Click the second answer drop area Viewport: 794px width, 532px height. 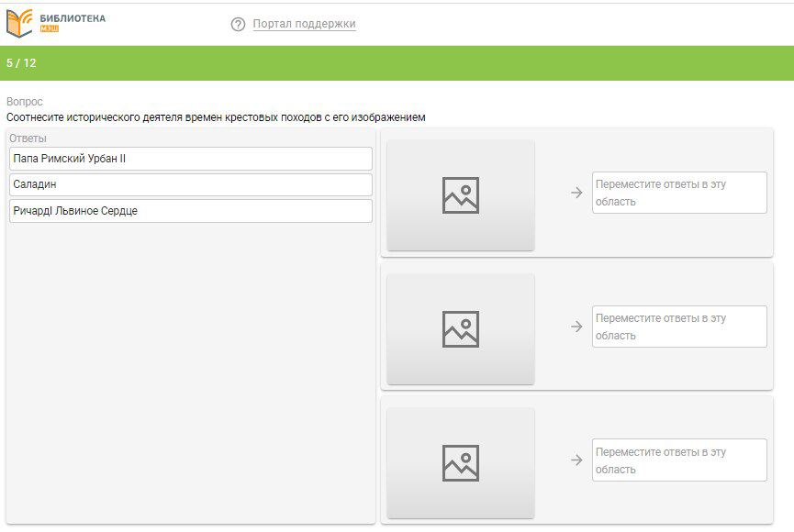point(679,327)
